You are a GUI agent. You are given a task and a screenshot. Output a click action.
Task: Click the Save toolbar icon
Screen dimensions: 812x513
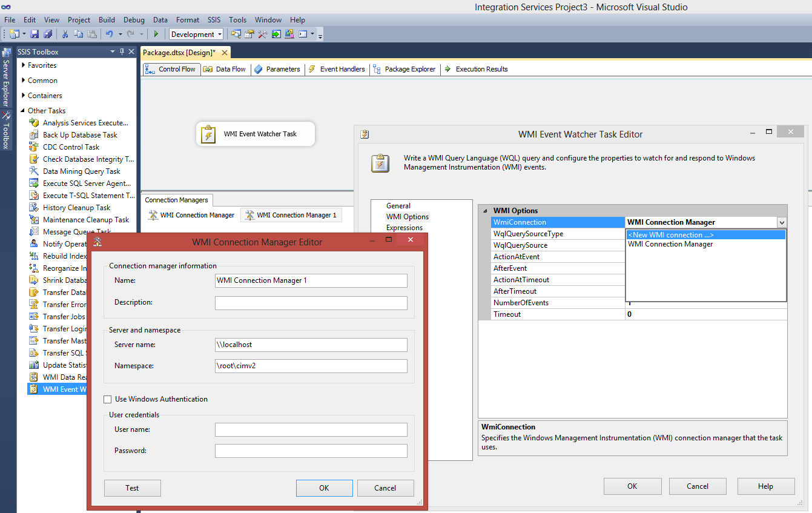pyautogui.click(x=35, y=34)
